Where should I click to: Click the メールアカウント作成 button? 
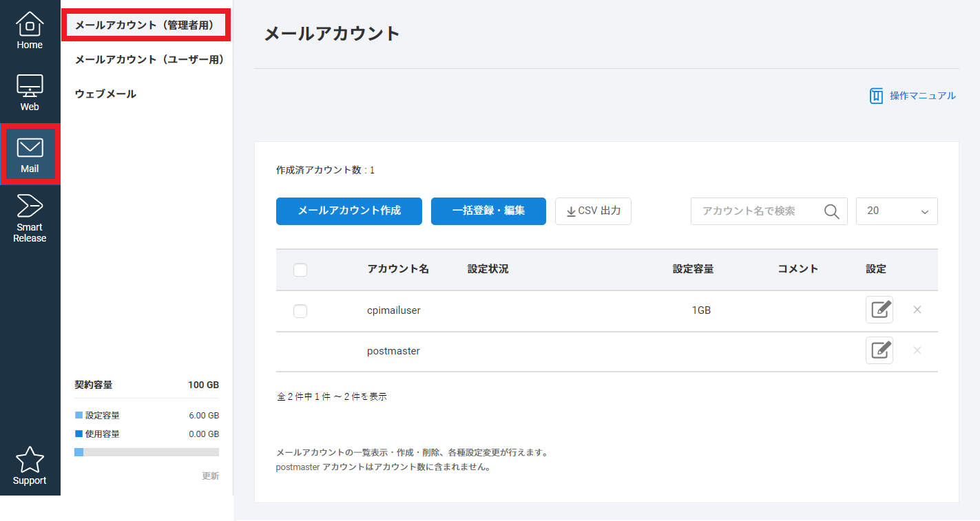coord(349,211)
